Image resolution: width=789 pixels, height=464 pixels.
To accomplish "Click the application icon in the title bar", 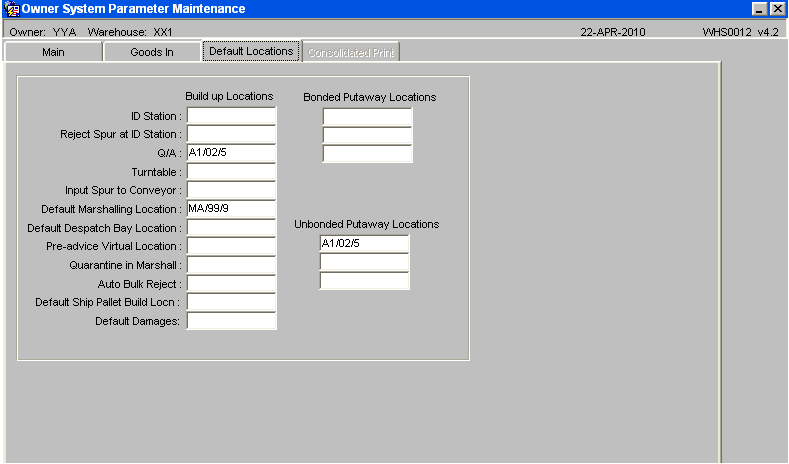I will coord(12,9).
